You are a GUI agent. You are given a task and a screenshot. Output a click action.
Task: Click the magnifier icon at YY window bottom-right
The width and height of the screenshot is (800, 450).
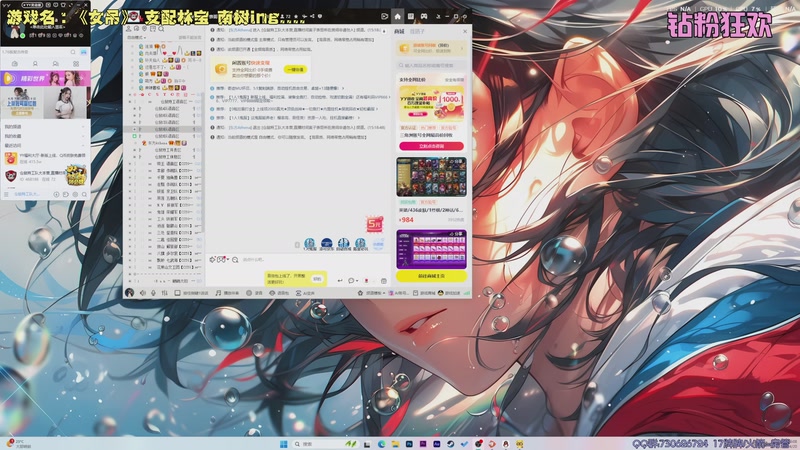tap(84, 194)
